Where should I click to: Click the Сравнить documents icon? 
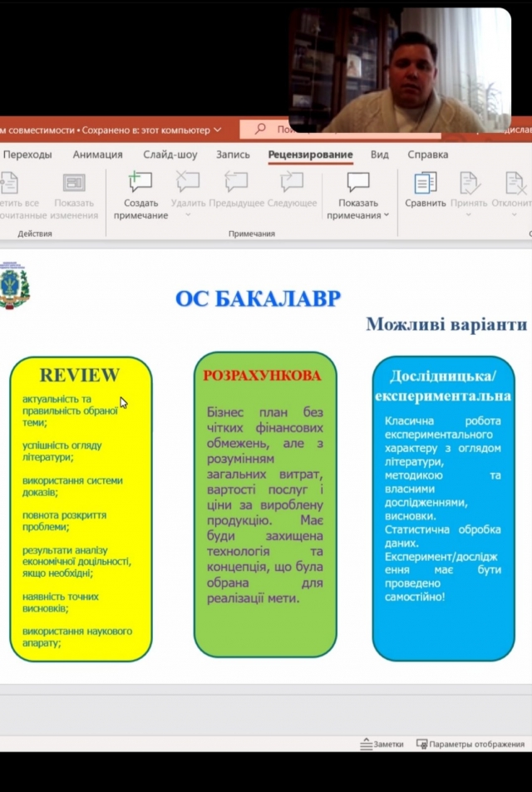click(x=426, y=183)
